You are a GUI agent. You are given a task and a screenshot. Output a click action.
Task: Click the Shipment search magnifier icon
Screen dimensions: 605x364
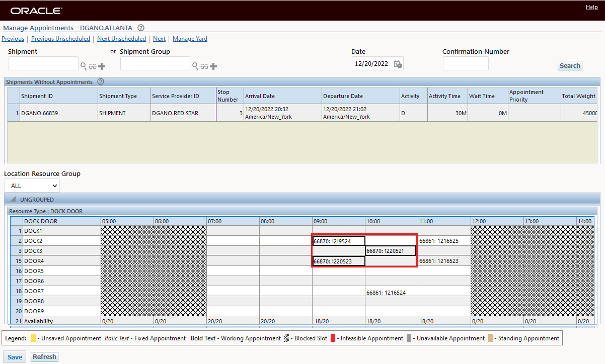pos(84,66)
